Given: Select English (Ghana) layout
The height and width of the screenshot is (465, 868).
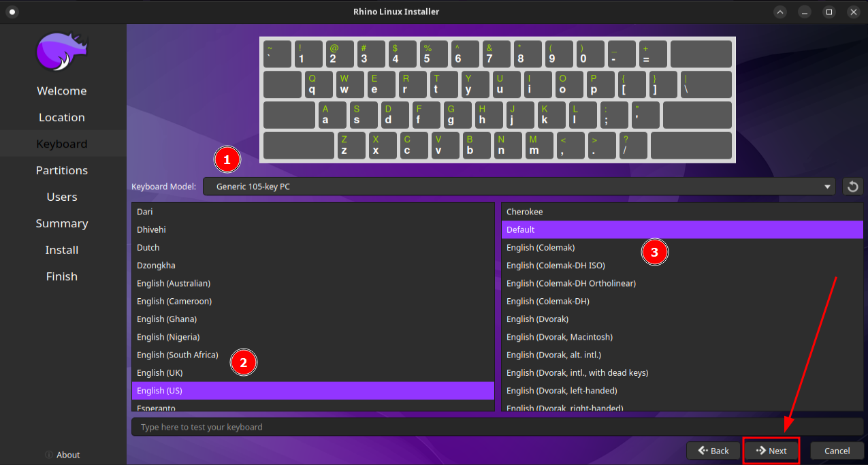Looking at the screenshot, I should tap(313, 319).
